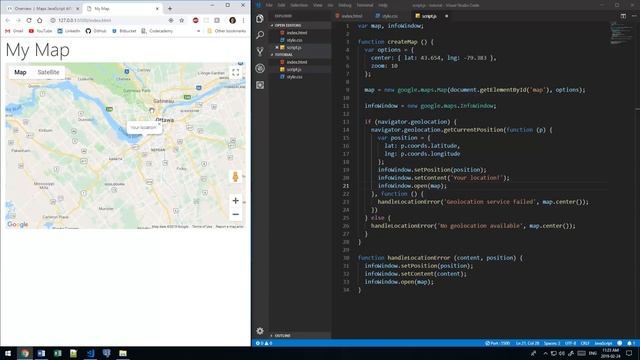This screenshot has width=640, height=360.
Task: Open LinkedIn bookmark
Action: [69, 31]
